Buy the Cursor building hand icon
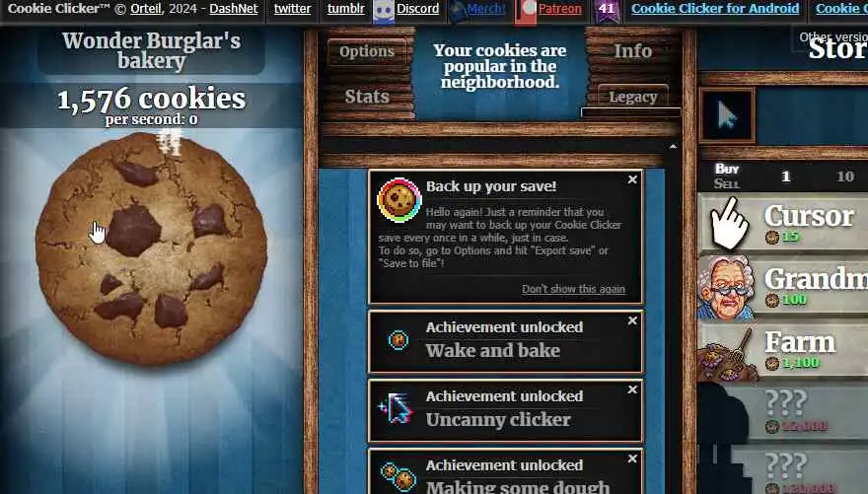The width and height of the screenshot is (868, 494). [x=729, y=224]
